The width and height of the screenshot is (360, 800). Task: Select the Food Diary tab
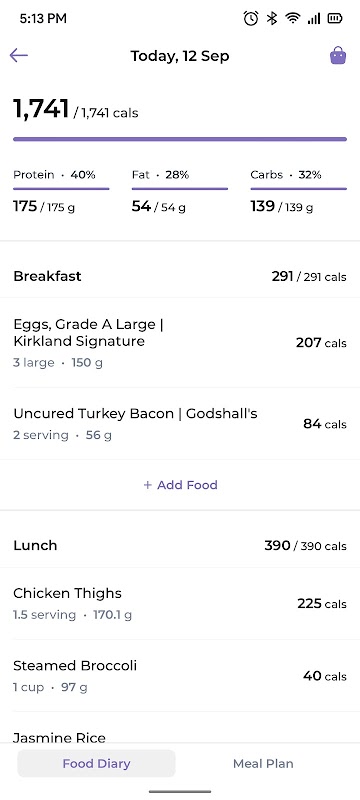coord(96,763)
